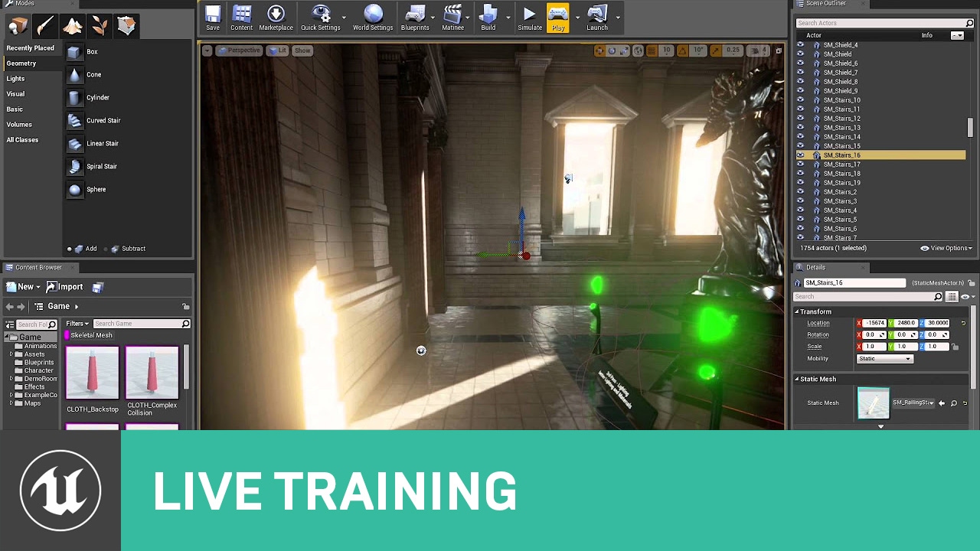
Task: Open Quick Settings in toolbar
Action: [320, 18]
